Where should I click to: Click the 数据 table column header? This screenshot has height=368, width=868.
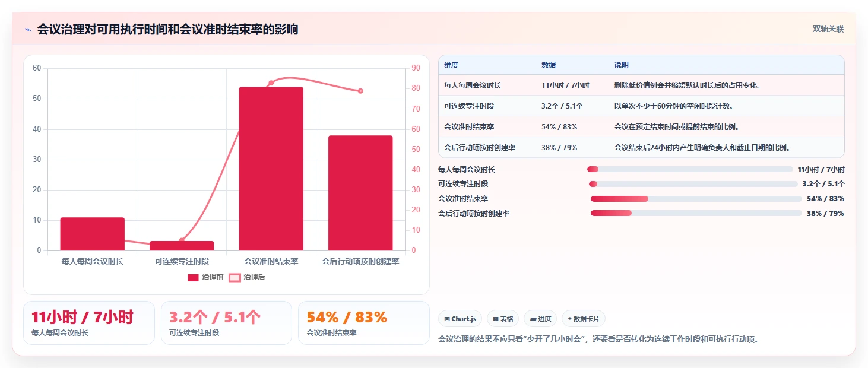pos(549,65)
